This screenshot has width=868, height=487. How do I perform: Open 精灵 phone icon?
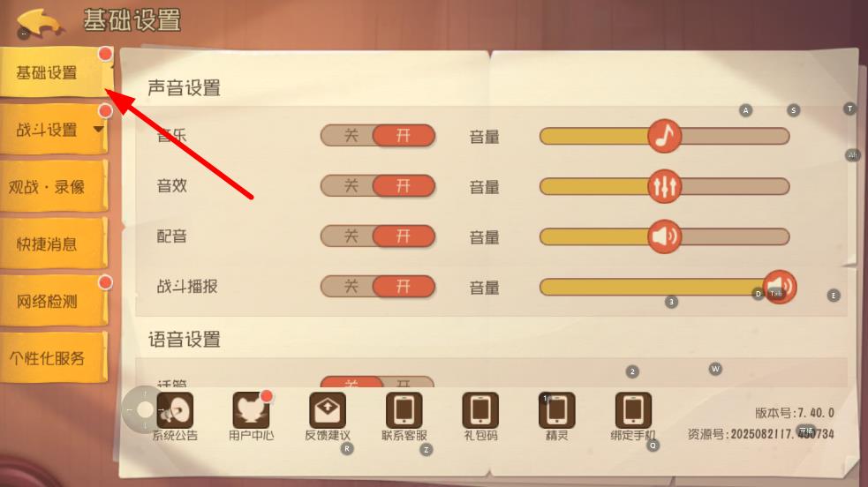tap(556, 410)
